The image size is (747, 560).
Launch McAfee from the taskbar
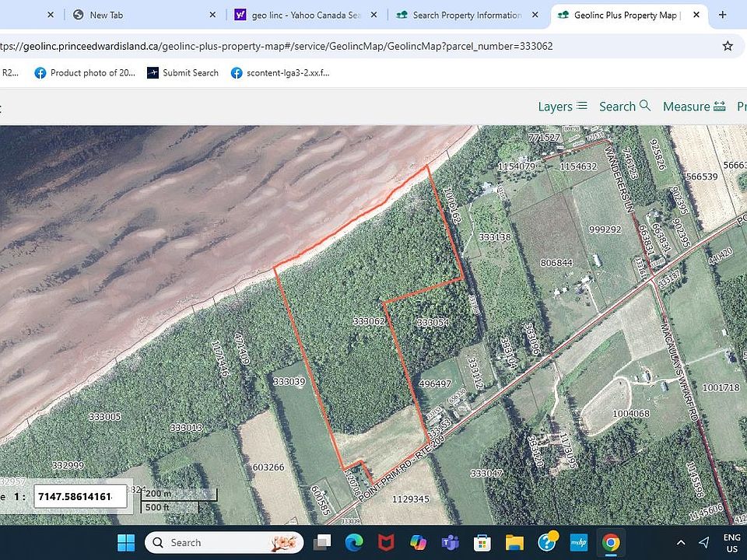(x=386, y=542)
